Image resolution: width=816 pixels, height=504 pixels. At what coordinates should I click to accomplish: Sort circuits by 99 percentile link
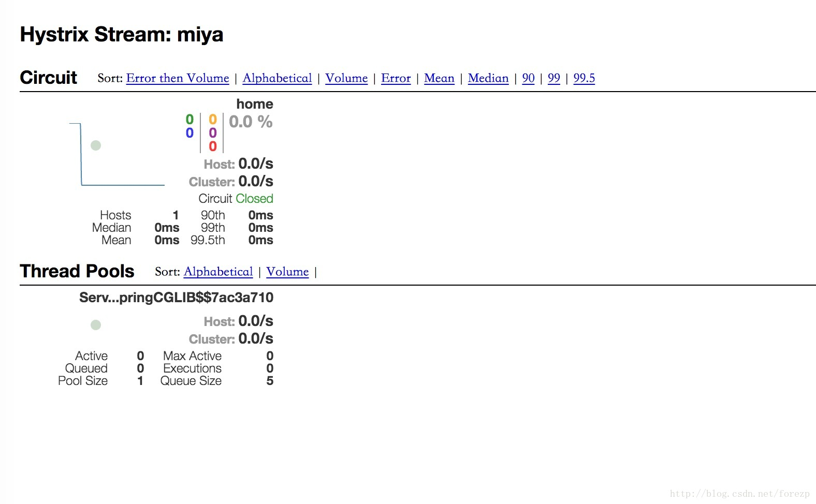[x=554, y=78]
